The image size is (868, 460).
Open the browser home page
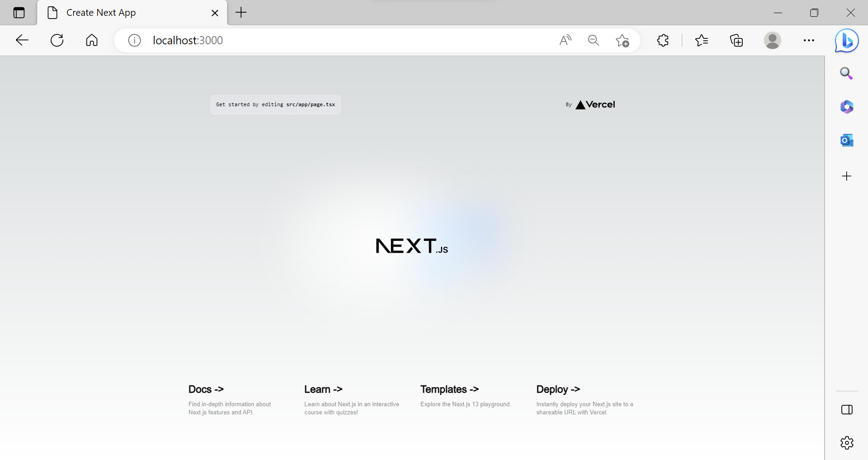92,40
